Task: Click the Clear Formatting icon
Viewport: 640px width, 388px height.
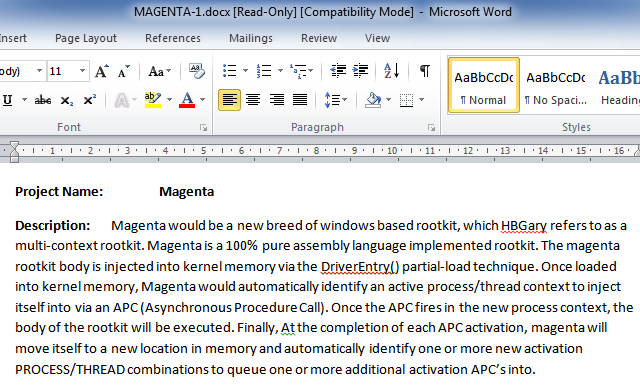Action: point(197,71)
